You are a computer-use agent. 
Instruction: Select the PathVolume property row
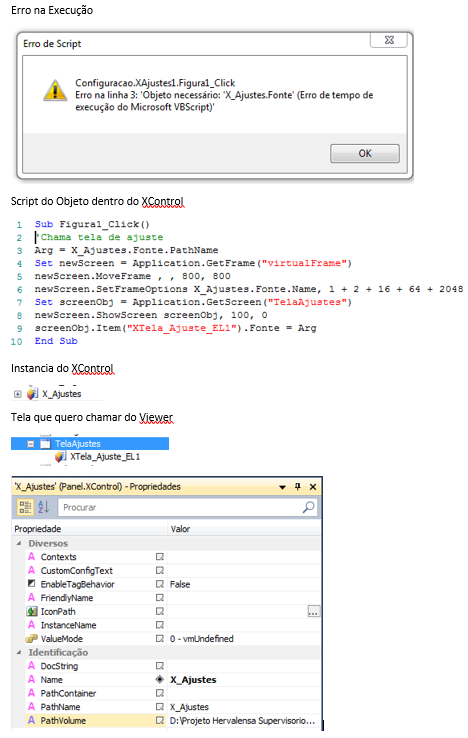[166, 720]
